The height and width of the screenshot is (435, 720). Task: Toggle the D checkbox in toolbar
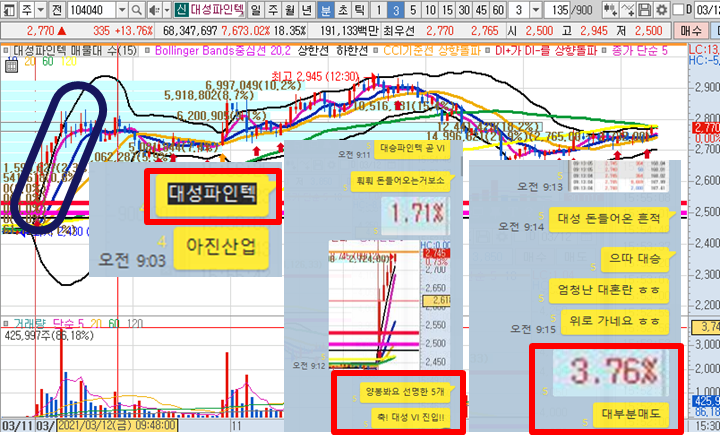coord(679,10)
